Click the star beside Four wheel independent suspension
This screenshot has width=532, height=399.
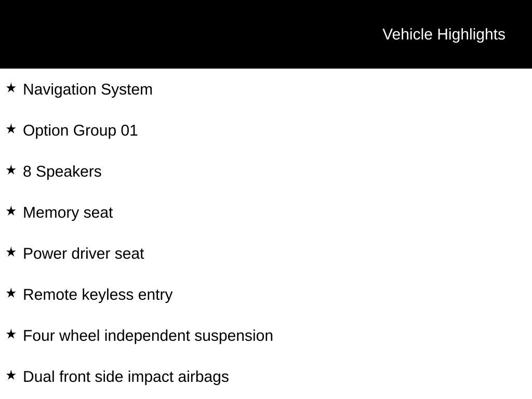(x=11, y=335)
